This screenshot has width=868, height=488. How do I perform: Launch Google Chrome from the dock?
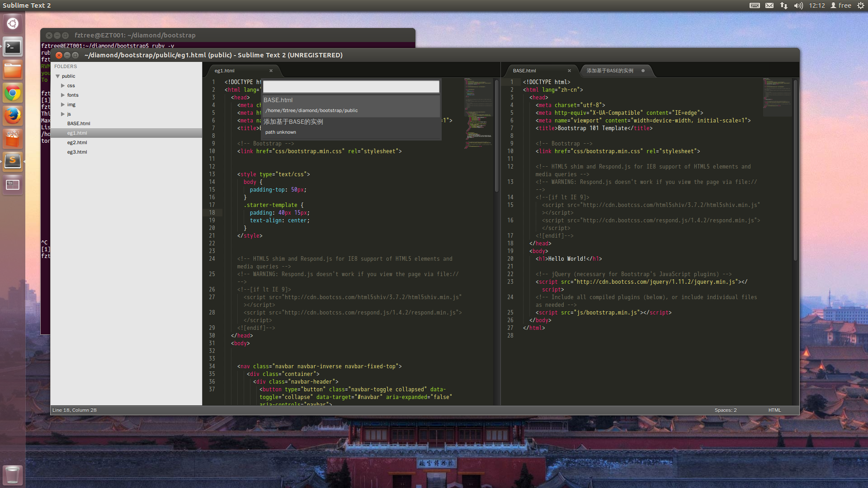coord(13,94)
